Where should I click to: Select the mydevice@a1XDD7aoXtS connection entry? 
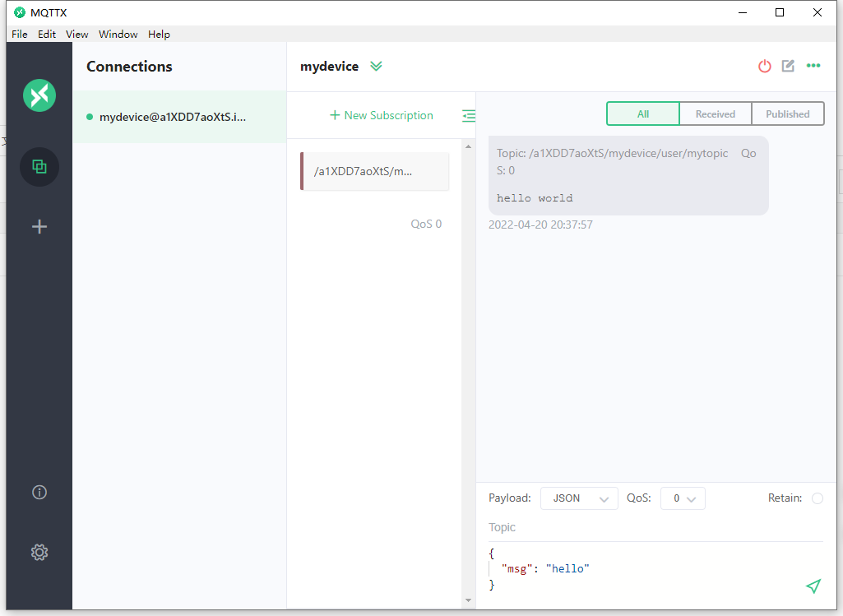[x=179, y=117]
